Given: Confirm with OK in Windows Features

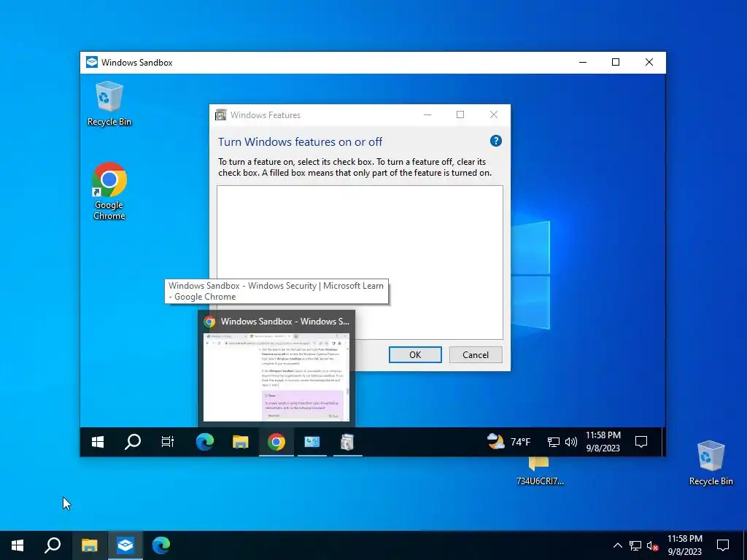Looking at the screenshot, I should pos(415,355).
